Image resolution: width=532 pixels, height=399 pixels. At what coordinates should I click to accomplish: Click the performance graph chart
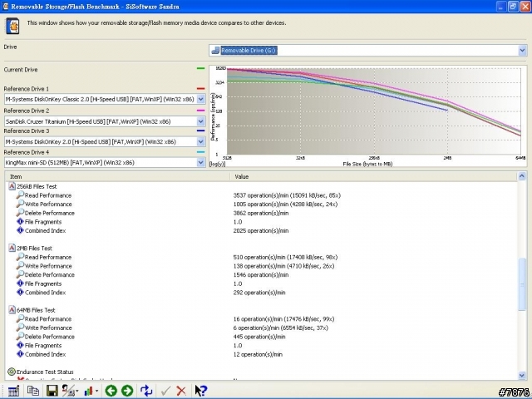coord(367,116)
